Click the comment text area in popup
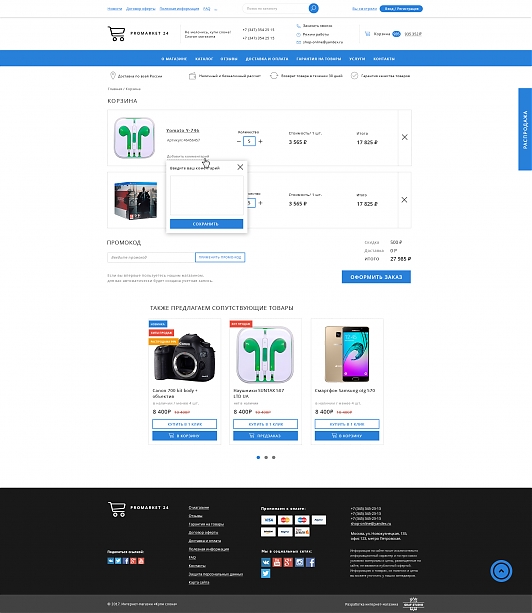Viewport: 532px width, 613px height. tap(206, 195)
